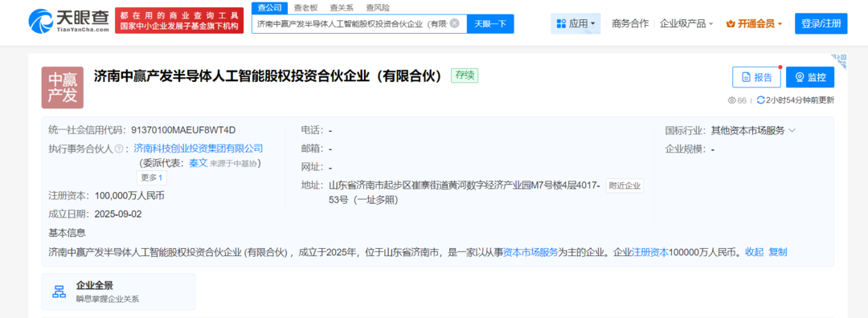Open the 秦文 representative link
Screen dimensions: 868x318
tap(198, 163)
